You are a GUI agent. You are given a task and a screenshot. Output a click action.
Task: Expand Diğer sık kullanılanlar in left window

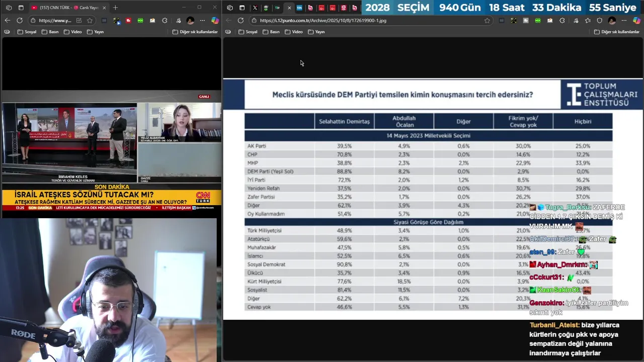(x=195, y=32)
